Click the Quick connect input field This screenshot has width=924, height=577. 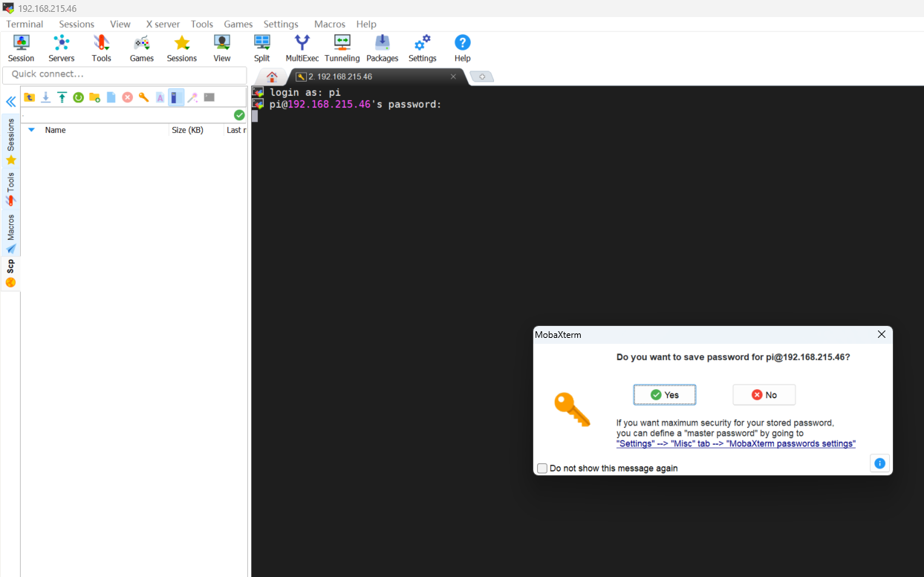[x=125, y=75]
